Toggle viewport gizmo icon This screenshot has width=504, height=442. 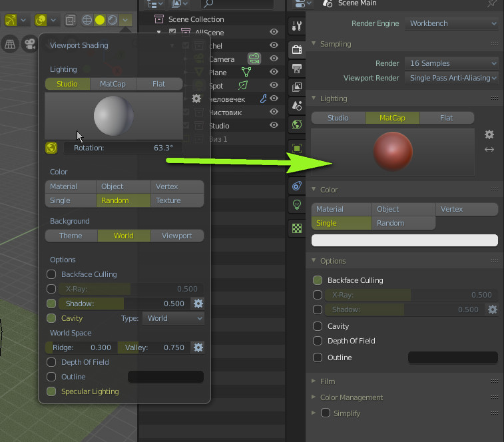(x=11, y=20)
